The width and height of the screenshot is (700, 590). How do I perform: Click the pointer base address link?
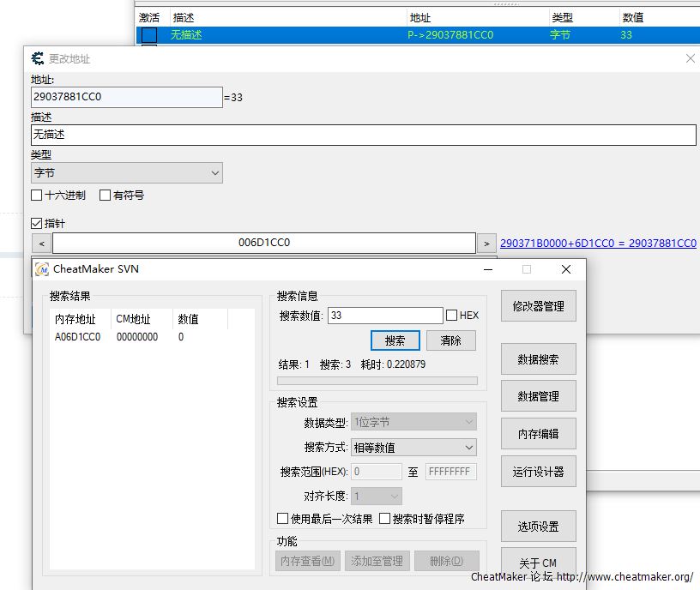pos(598,244)
